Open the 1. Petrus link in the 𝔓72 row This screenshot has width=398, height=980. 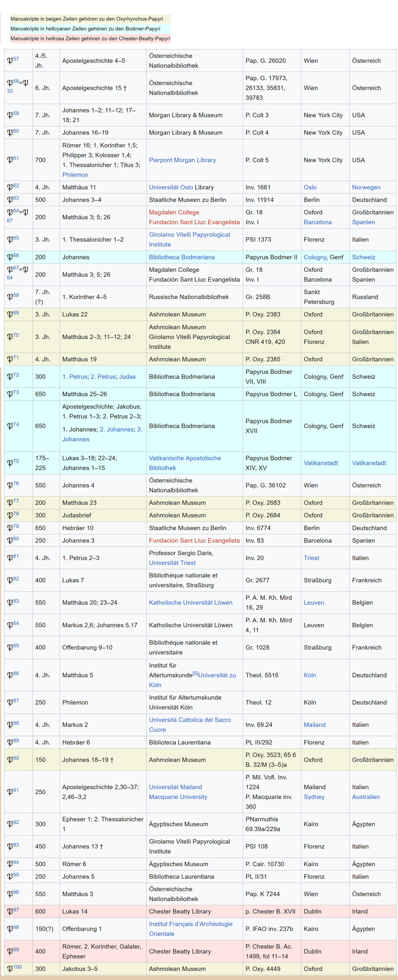click(x=75, y=377)
